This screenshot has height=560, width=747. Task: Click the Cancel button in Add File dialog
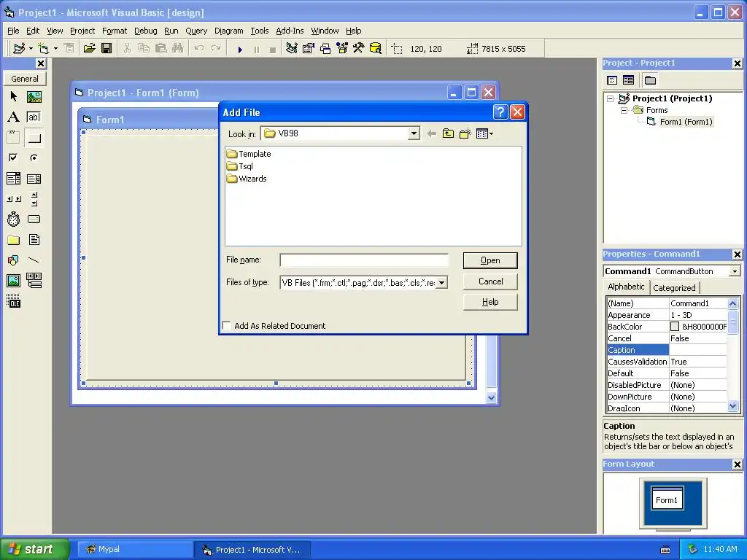click(490, 281)
